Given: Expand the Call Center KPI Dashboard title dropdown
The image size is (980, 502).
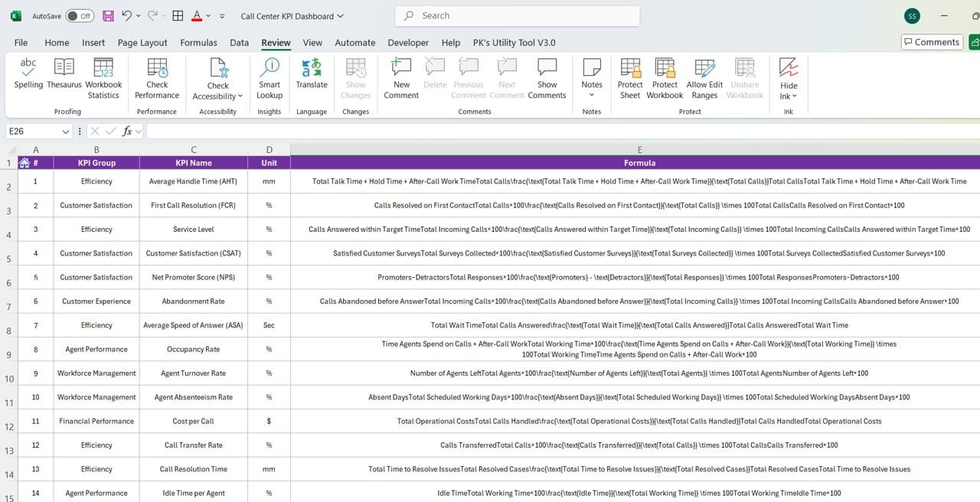Looking at the screenshot, I should pos(341,16).
